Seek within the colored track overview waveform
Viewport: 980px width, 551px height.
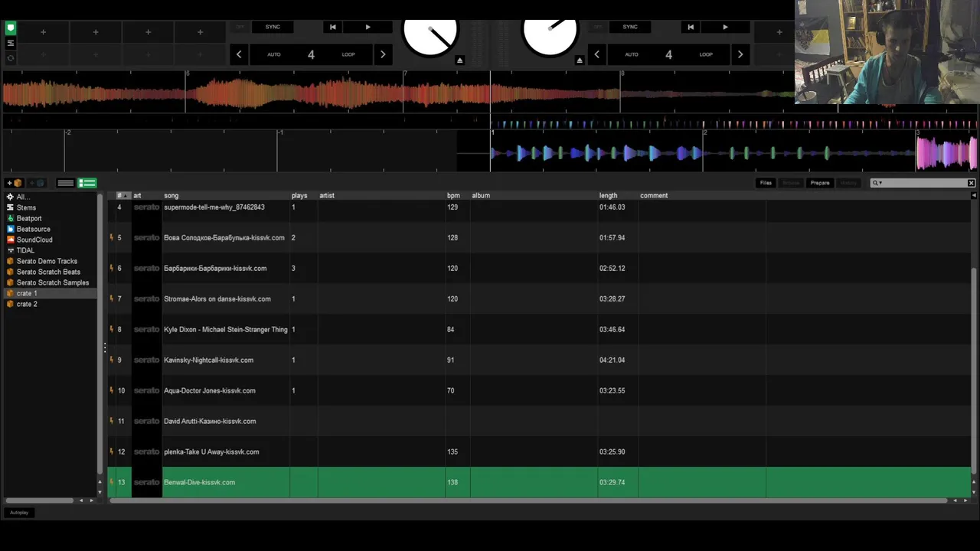(398, 93)
